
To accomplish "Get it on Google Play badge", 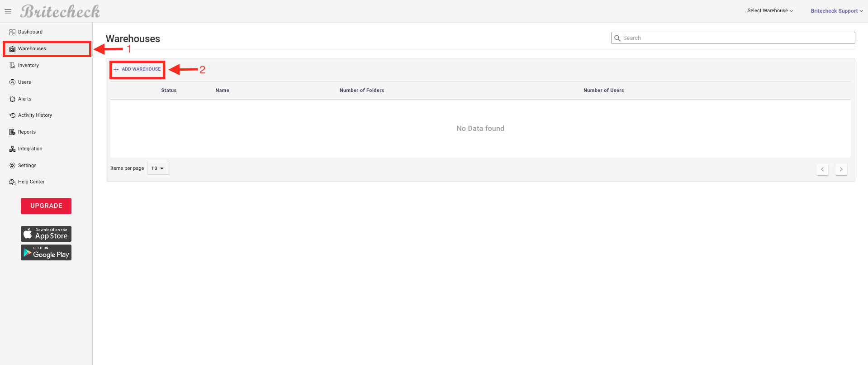I will (46, 252).
